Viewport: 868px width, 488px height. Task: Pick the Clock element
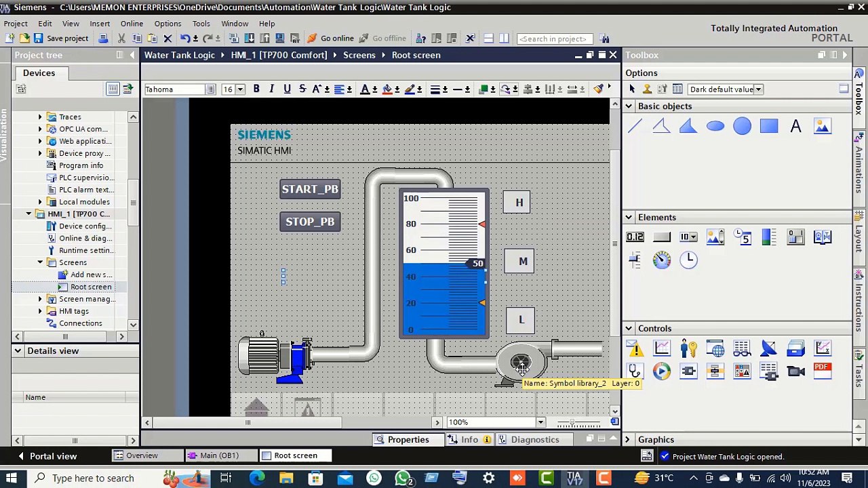(688, 260)
